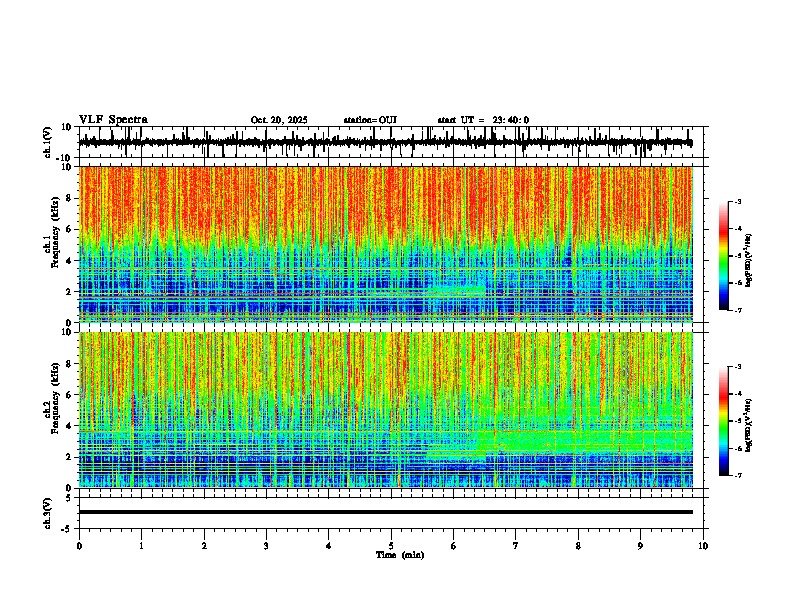Click the ch.2 spectrogram color scale bar

(724, 421)
